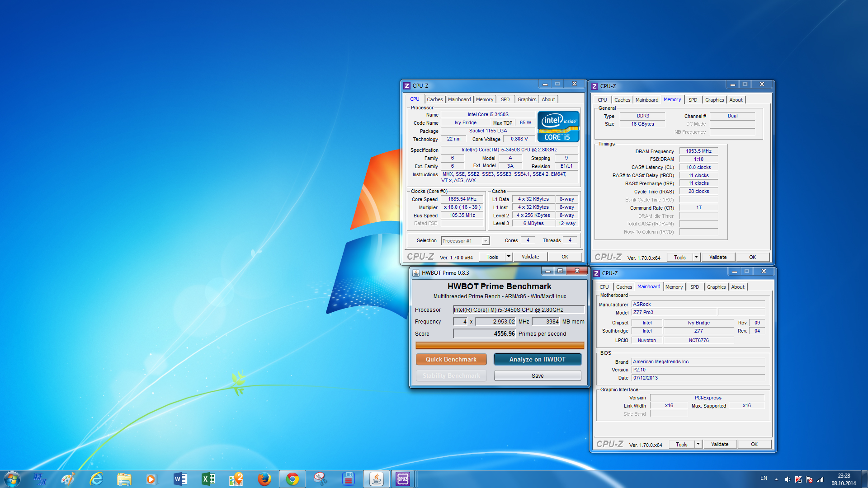Screen dimensions: 868x488
Task: Click Validate in the CPU tab window
Action: pos(530,257)
